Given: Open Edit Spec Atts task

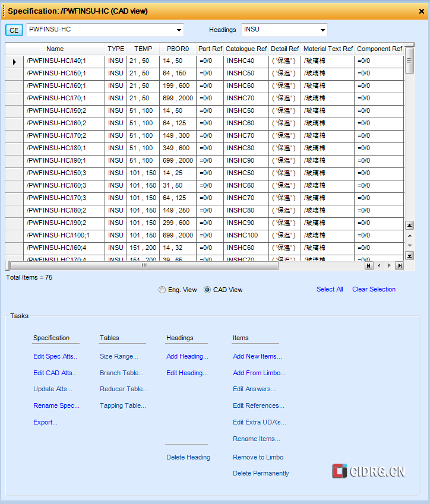Looking at the screenshot, I should pyautogui.click(x=55, y=356).
